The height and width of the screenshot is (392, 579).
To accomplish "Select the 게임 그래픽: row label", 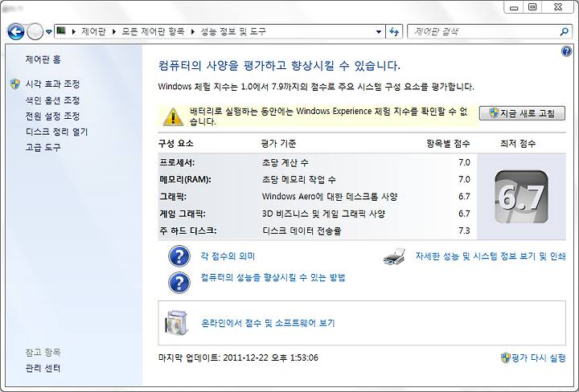I will [x=183, y=214].
